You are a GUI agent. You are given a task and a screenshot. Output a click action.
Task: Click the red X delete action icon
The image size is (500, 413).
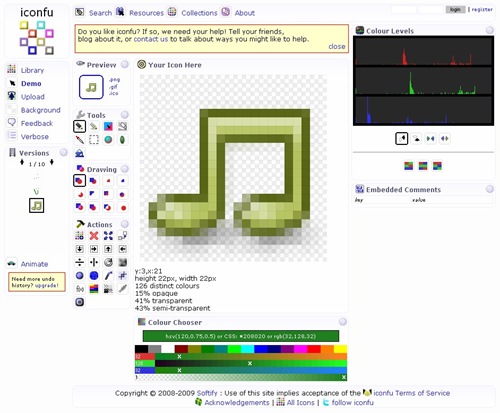point(94,236)
